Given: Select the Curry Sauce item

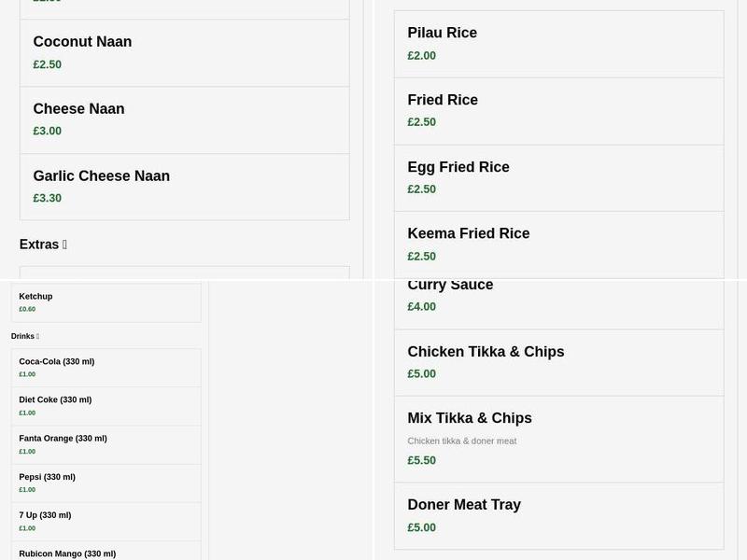Looking at the screenshot, I should (558, 294).
